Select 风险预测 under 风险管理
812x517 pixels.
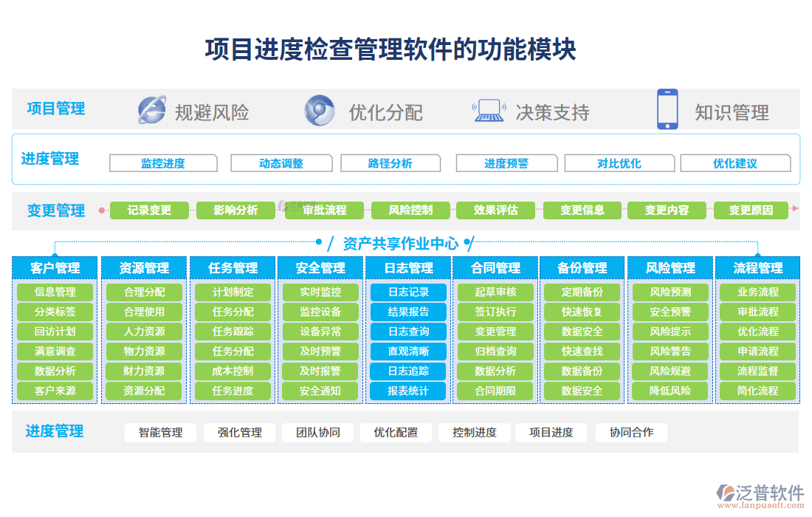670,292
